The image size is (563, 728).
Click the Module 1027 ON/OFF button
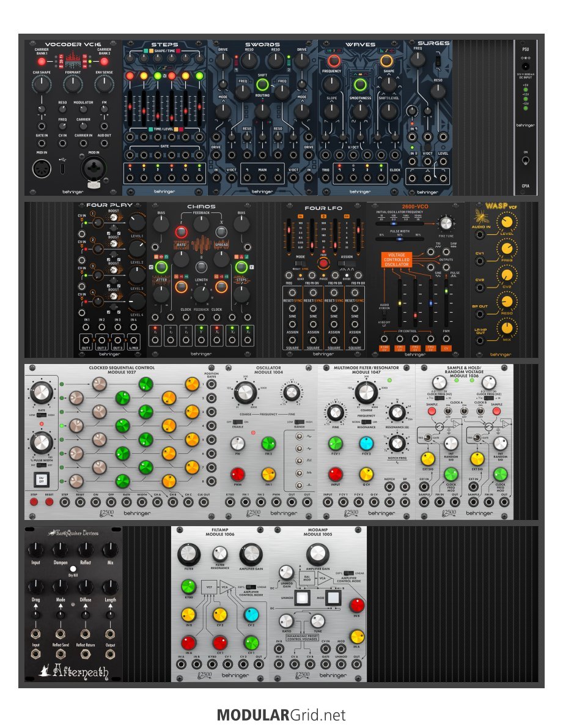coord(42,479)
